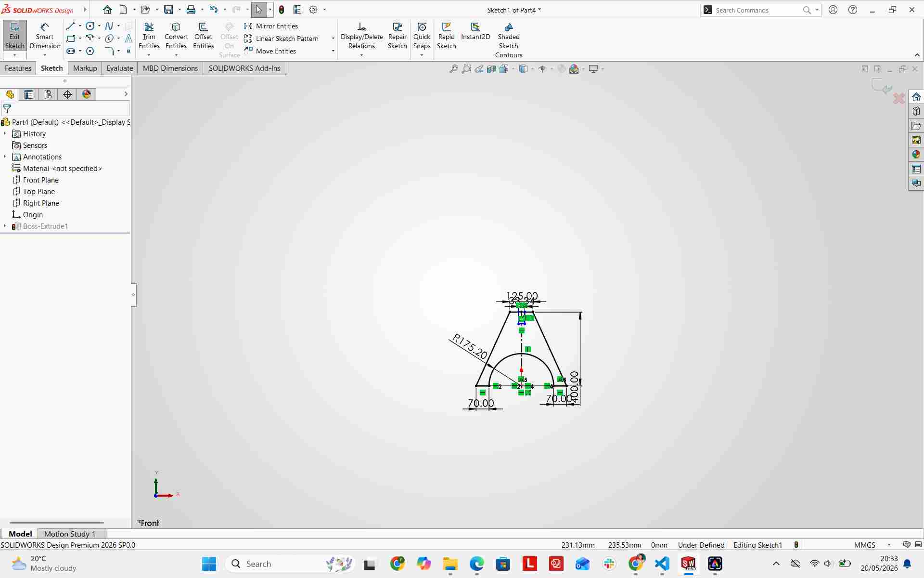The image size is (924, 578).
Task: Open the Offset Entities tool
Action: click(x=204, y=36)
